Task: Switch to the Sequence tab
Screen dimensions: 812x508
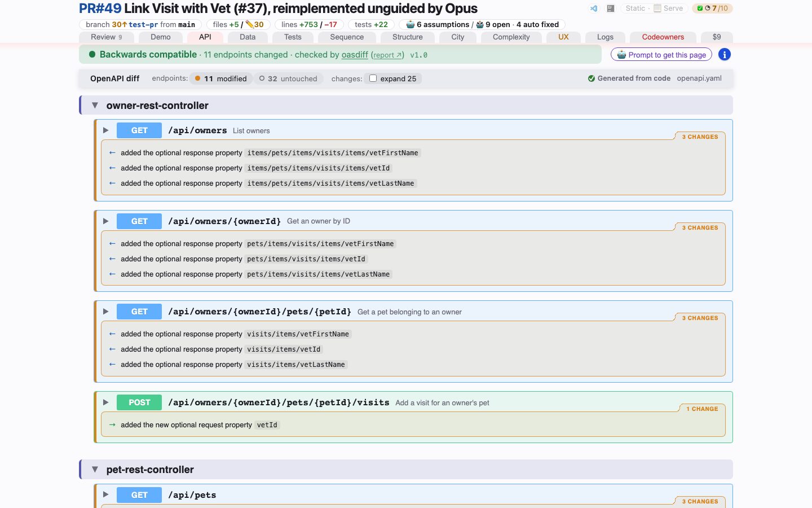Action: pos(347,37)
